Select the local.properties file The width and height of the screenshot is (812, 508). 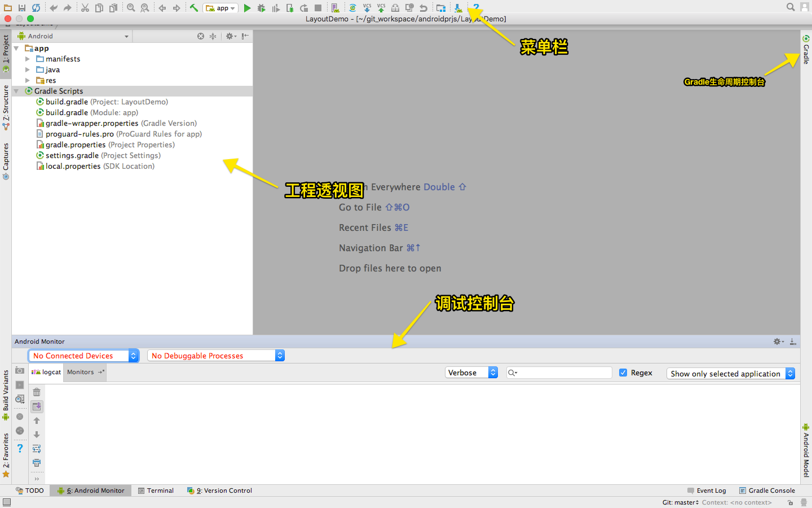95,167
